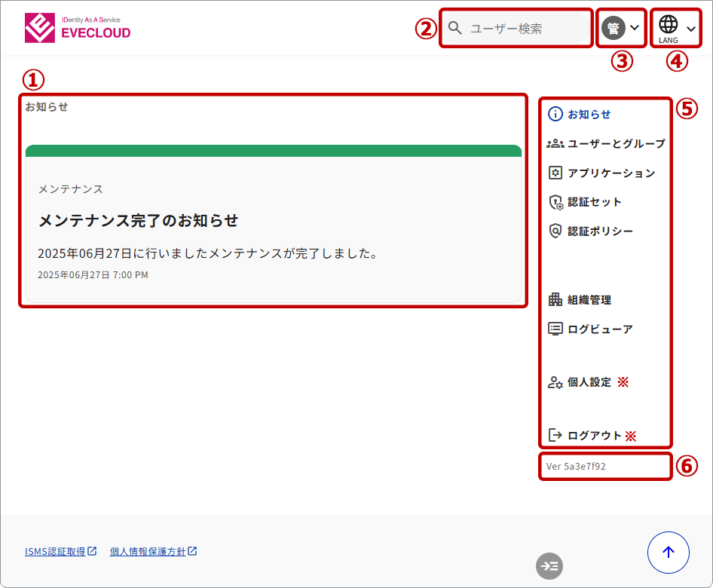
Task: Go to 個人設定 menu item
Action: (589, 382)
